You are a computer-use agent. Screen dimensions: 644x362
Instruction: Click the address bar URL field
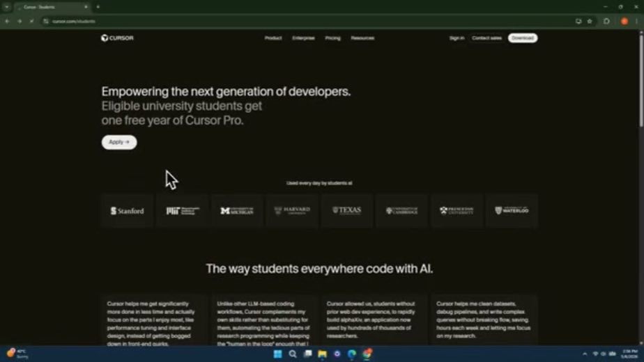(308, 22)
